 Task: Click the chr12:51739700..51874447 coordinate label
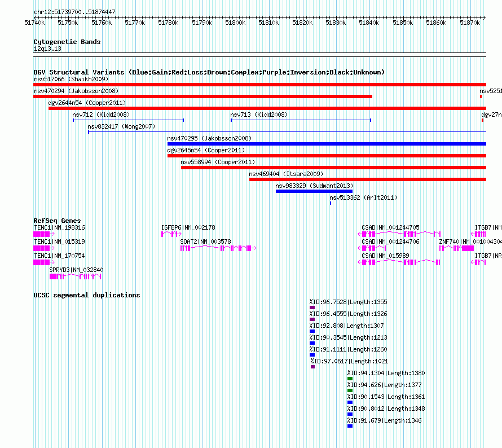tap(74, 12)
